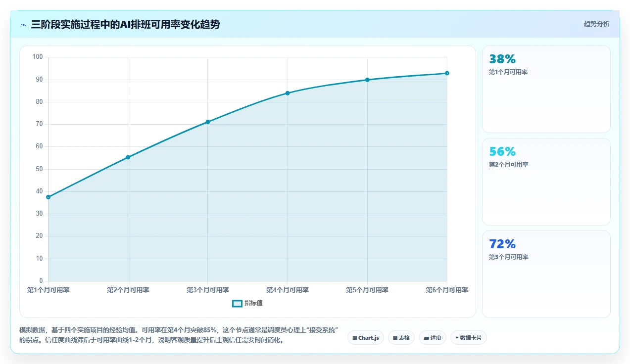
Task: Click the 56% value card
Action: (x=546, y=182)
